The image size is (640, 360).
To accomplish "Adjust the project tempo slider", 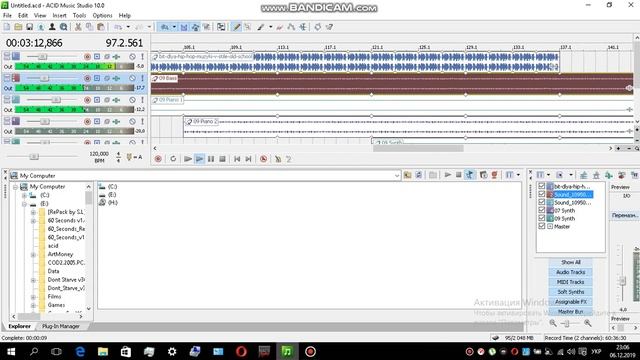I will point(34,156).
